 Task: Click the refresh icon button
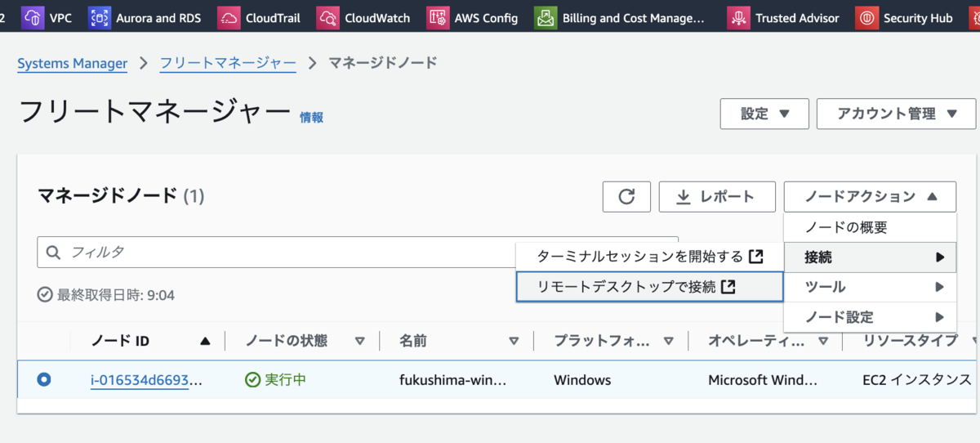coord(626,196)
